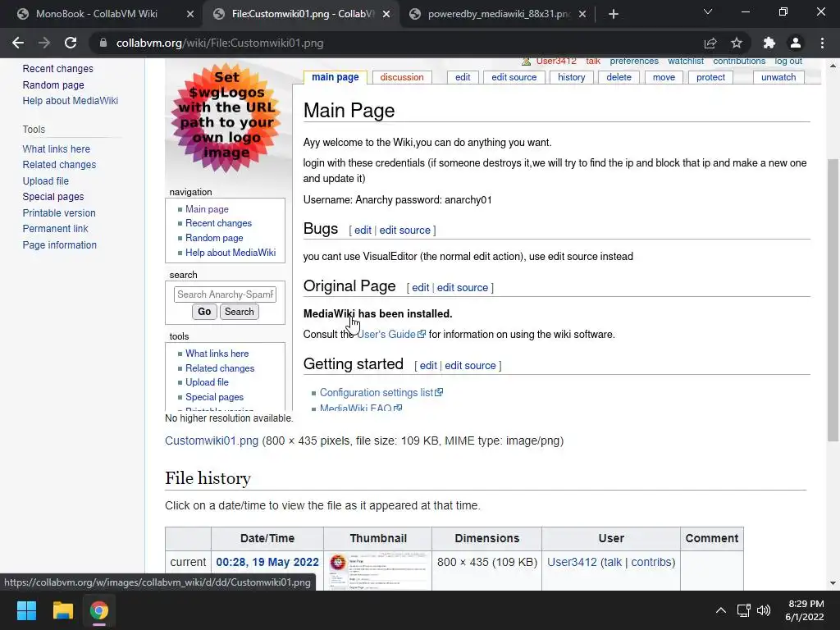Open a new tab with the plus icon
The height and width of the screenshot is (630, 840).
614,14
